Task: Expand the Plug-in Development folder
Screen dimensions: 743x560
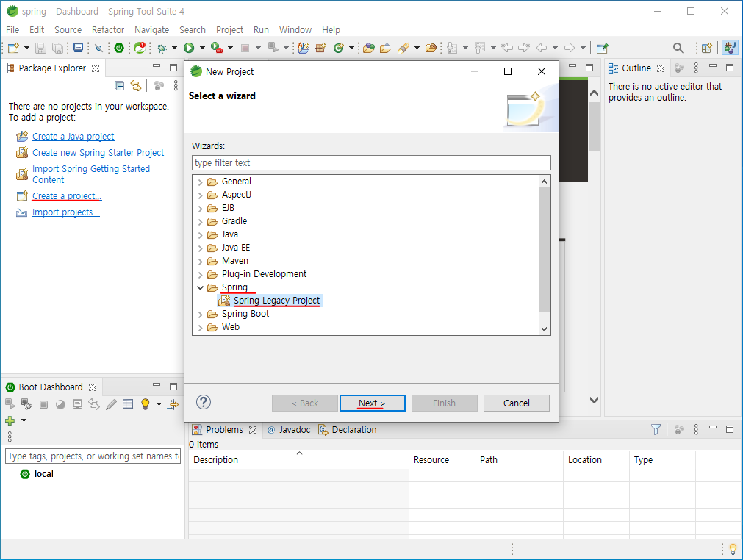Action: click(200, 275)
